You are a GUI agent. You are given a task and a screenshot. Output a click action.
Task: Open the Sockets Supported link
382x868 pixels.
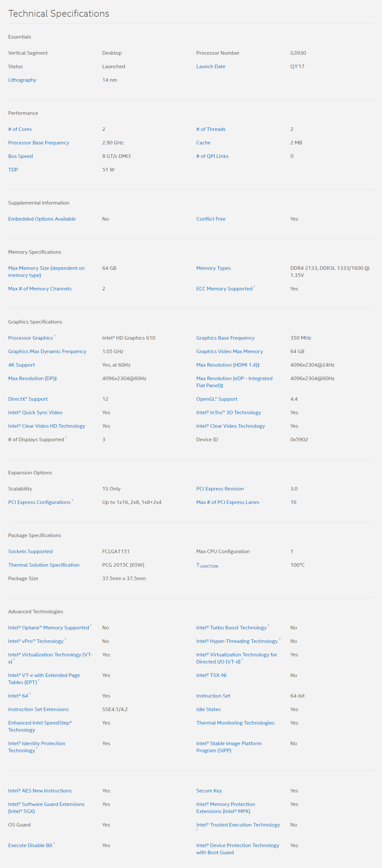pos(30,551)
